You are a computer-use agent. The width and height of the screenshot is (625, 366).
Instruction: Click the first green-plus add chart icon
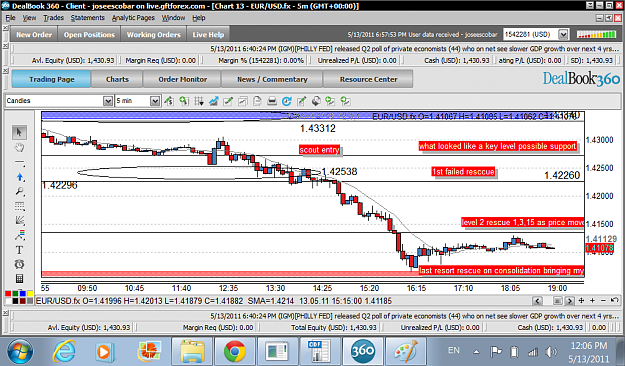(x=330, y=101)
